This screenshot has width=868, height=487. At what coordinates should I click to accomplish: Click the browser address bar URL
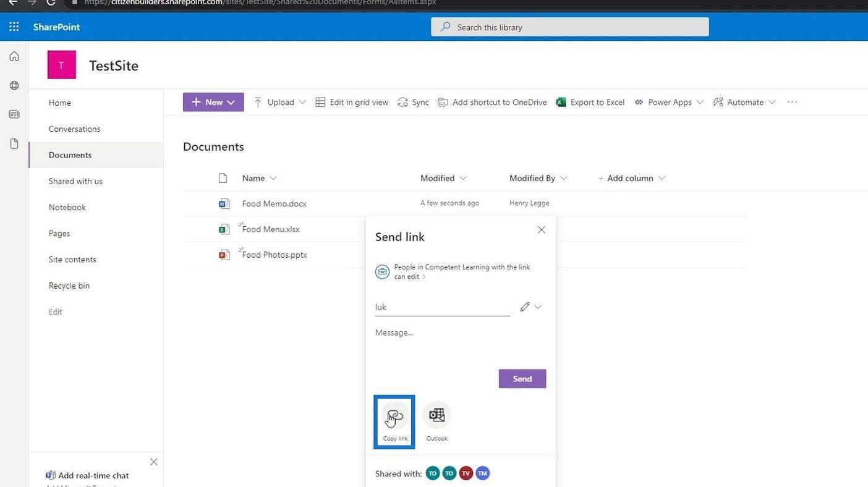260,2
